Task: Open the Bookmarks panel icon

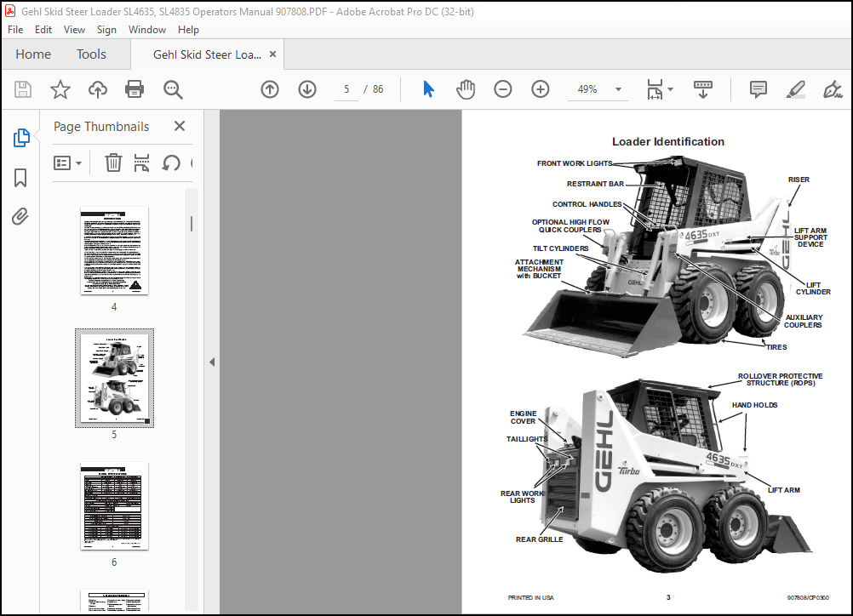Action: [x=20, y=177]
